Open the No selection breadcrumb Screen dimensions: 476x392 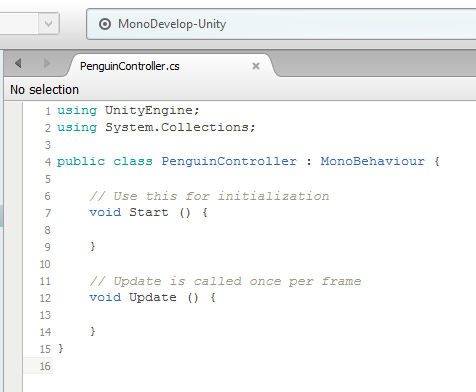(x=44, y=90)
